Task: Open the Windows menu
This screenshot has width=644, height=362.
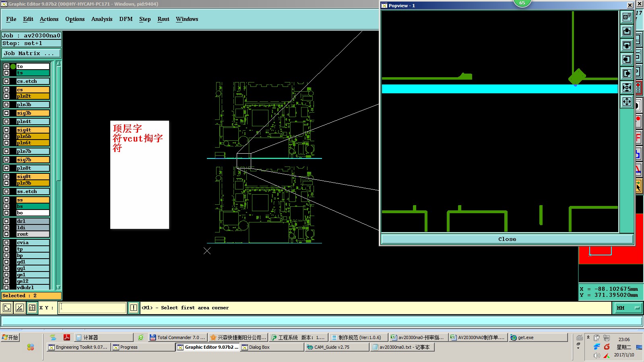Action: click(x=187, y=19)
